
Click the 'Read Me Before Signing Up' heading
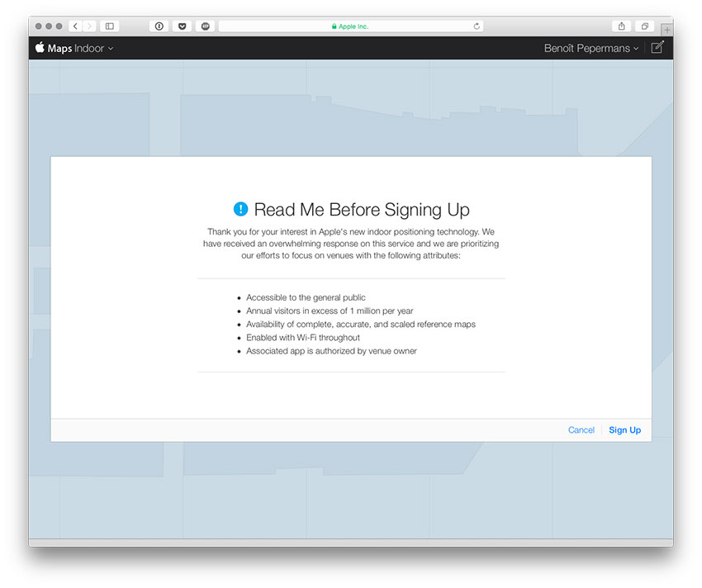point(362,210)
